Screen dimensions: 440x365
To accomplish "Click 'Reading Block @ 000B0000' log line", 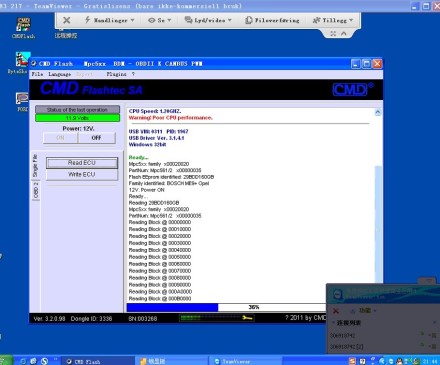I will [x=160, y=299].
